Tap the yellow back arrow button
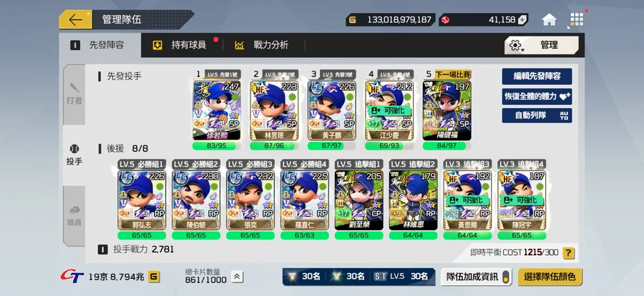The image size is (644, 296). click(x=76, y=19)
